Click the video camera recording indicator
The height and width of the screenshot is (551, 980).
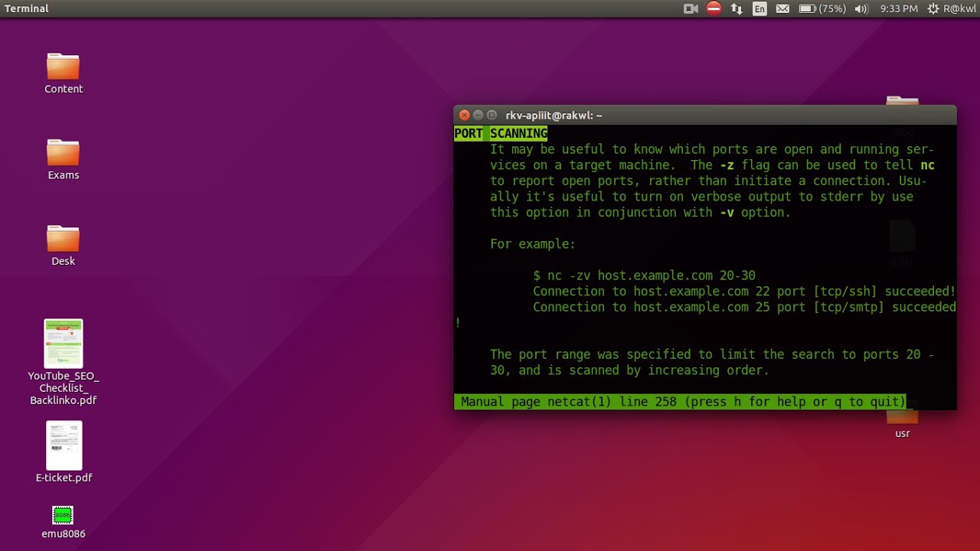(x=691, y=9)
